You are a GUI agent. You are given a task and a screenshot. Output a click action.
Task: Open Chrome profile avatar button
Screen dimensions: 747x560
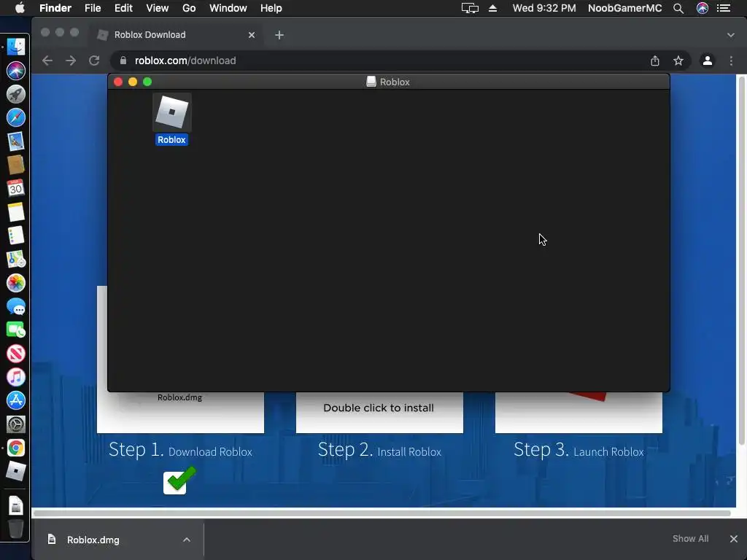tap(708, 61)
